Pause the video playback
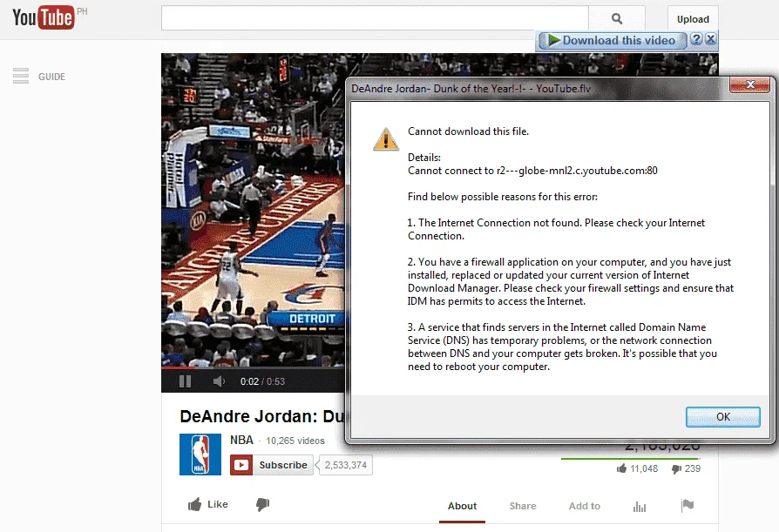The width and height of the screenshot is (779, 532). [x=185, y=381]
